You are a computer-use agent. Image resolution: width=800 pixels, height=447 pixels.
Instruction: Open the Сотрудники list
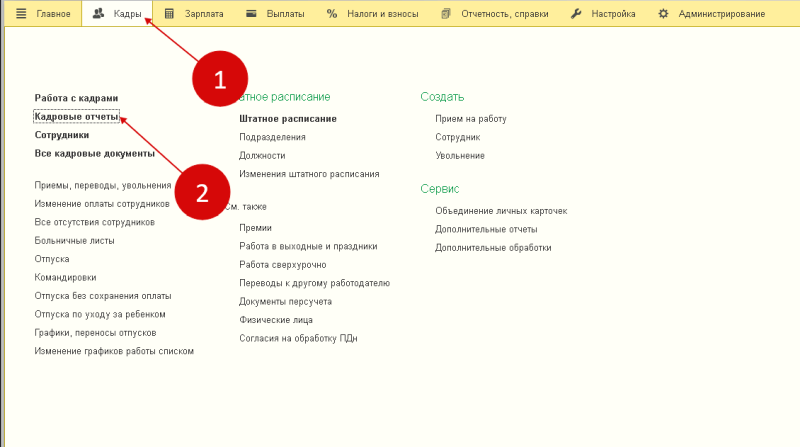pos(62,135)
